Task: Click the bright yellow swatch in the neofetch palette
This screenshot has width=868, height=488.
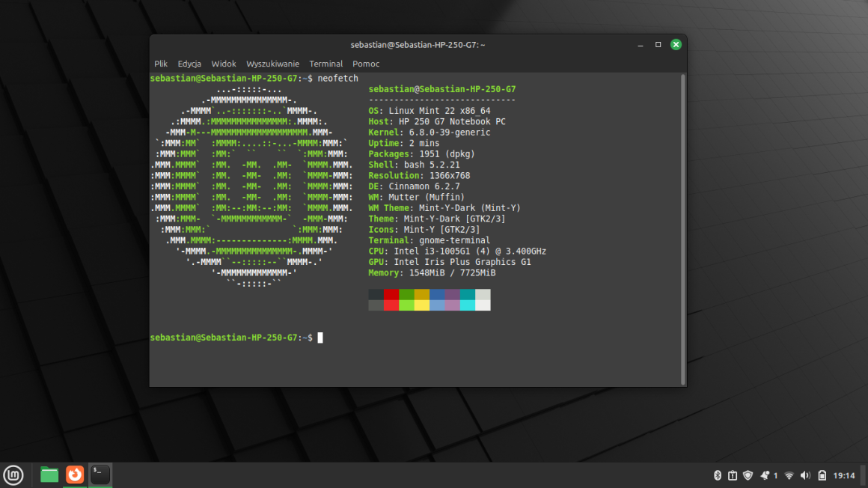Action: [x=422, y=305]
